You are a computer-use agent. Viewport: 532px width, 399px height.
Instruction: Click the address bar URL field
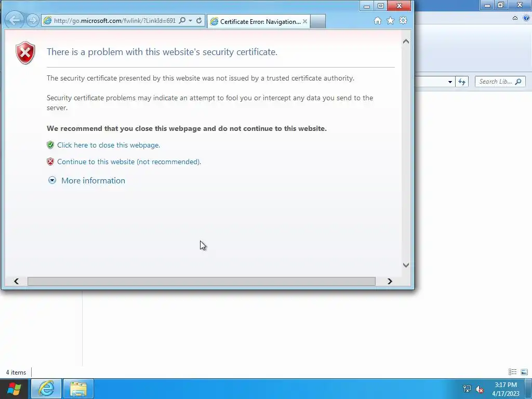point(115,21)
